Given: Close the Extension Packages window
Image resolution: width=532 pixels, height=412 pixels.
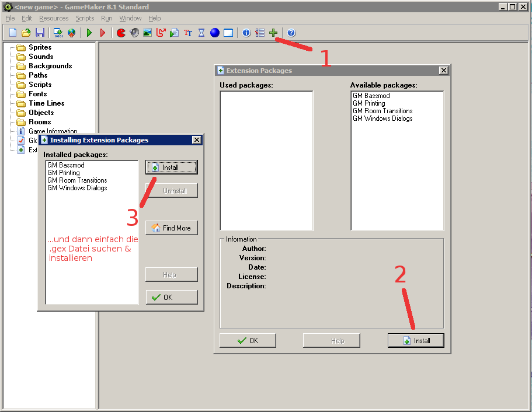Looking at the screenshot, I should coord(443,71).
